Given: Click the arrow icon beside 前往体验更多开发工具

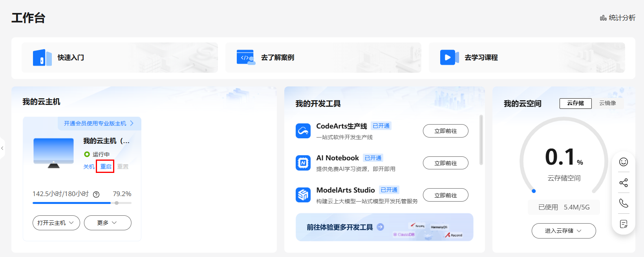Looking at the screenshot, I should (x=380, y=227).
